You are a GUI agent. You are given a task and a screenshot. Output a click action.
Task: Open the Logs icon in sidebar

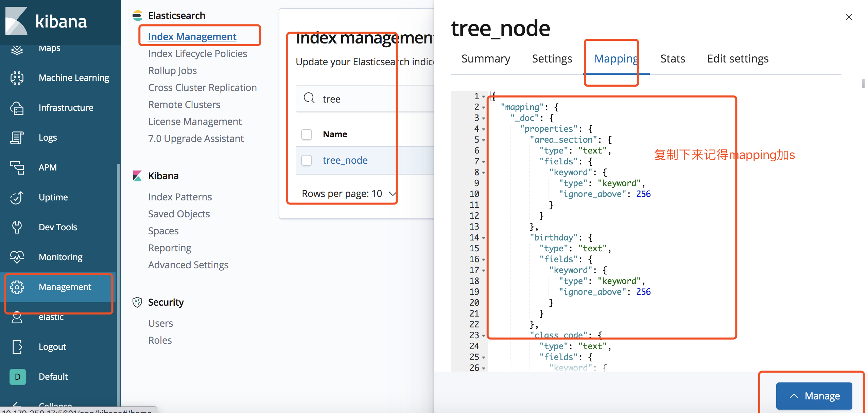coord(17,138)
